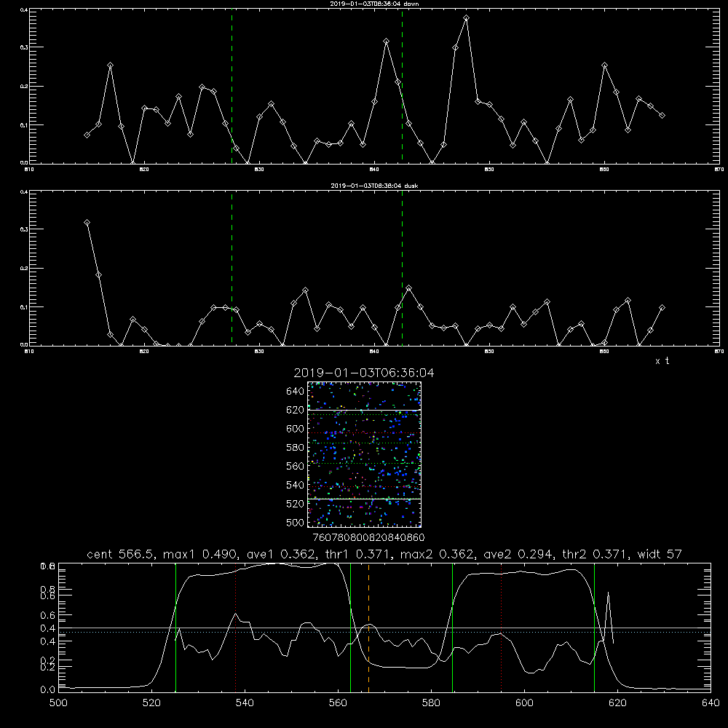Click the 540 label on bottom plot x-axis
Screen dimensions: 728x728
[x=245, y=703]
